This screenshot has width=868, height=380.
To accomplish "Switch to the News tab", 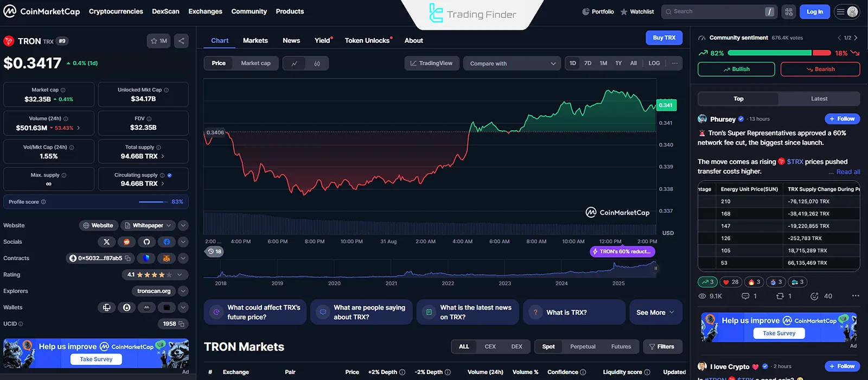I will point(291,40).
